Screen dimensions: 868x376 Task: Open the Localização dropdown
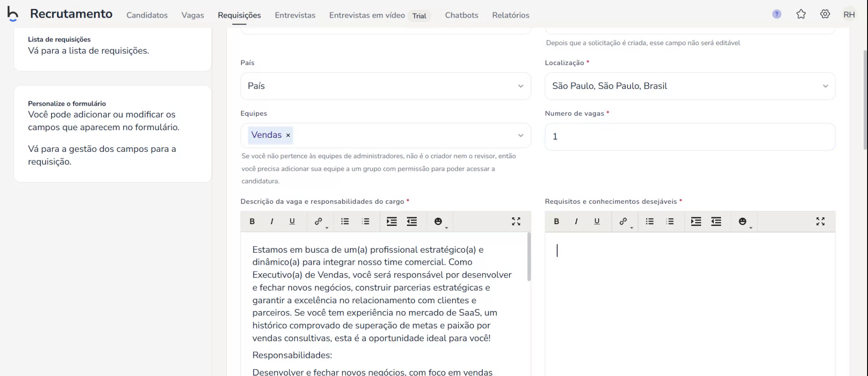pos(690,86)
